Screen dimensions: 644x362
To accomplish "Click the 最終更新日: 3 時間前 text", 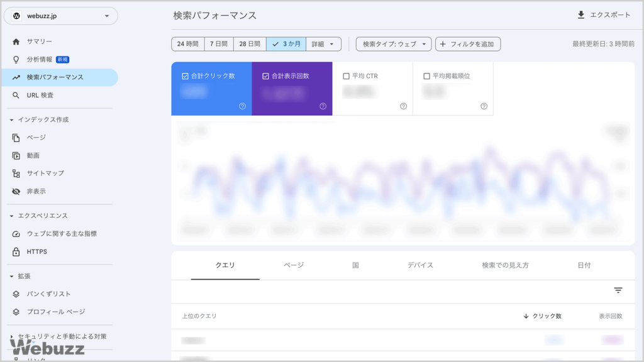I will click(x=603, y=44).
